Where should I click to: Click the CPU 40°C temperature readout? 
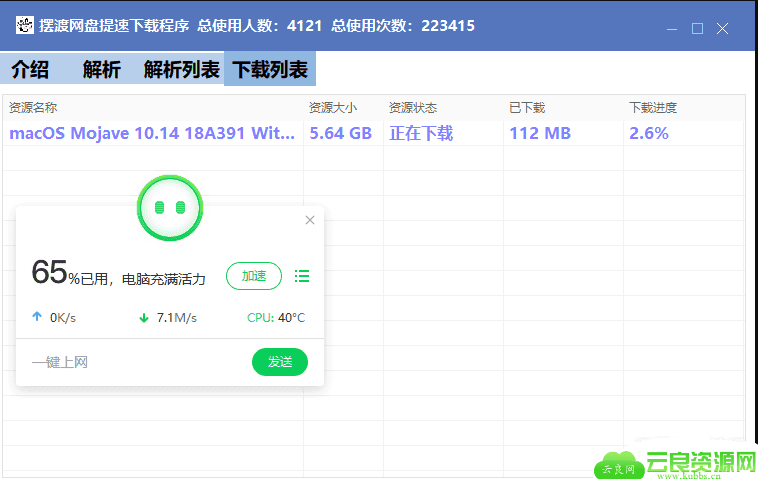click(276, 318)
